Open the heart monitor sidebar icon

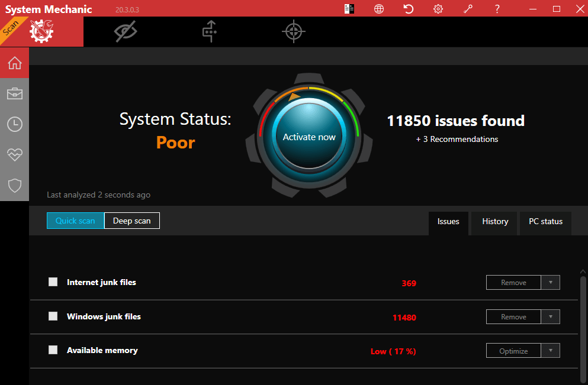[x=14, y=155]
